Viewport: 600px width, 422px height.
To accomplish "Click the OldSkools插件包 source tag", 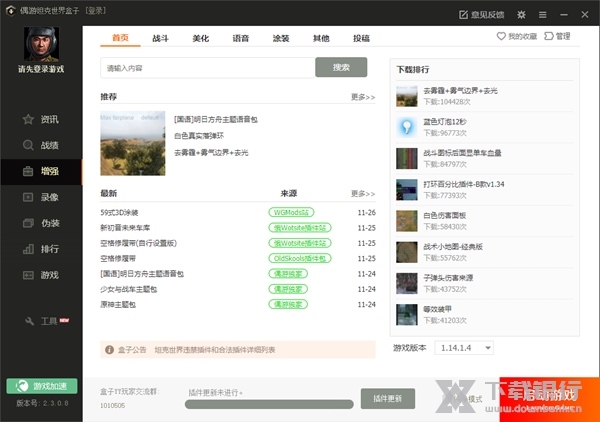I will (x=300, y=258).
